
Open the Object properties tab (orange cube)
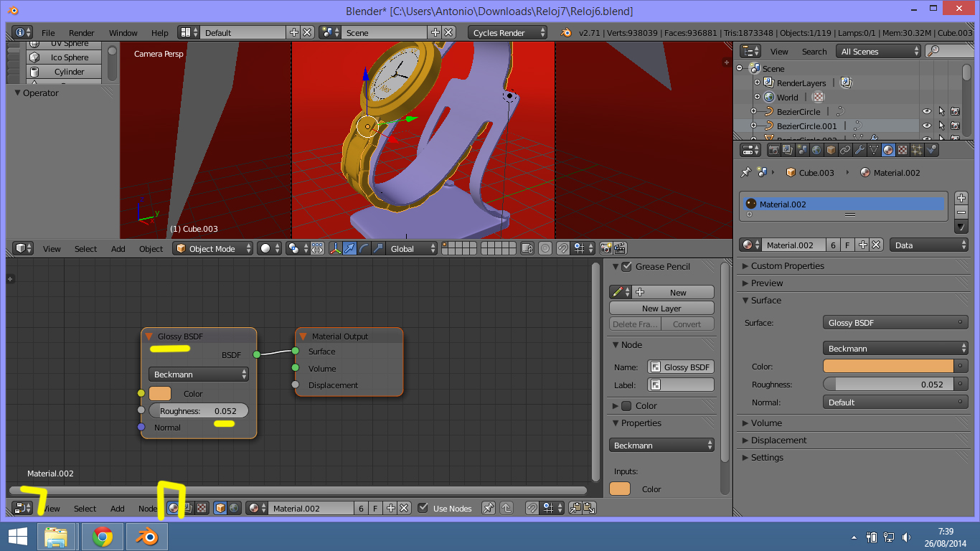coord(831,150)
